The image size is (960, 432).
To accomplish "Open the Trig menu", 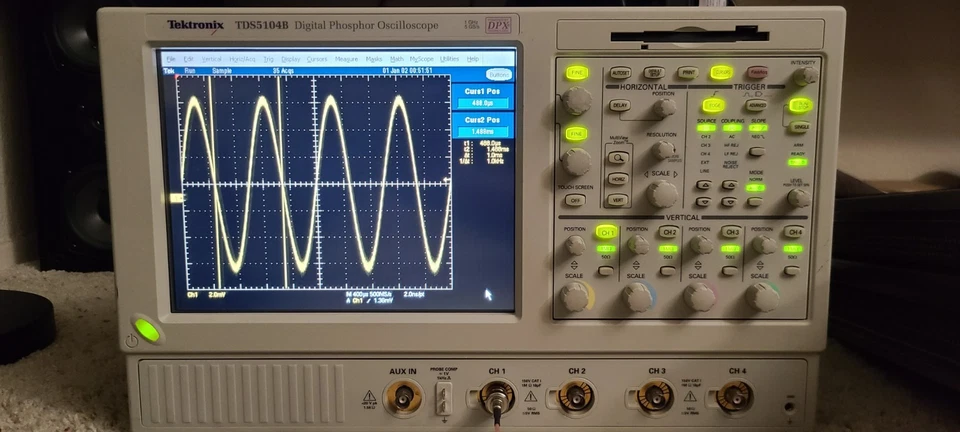I will (x=269, y=59).
